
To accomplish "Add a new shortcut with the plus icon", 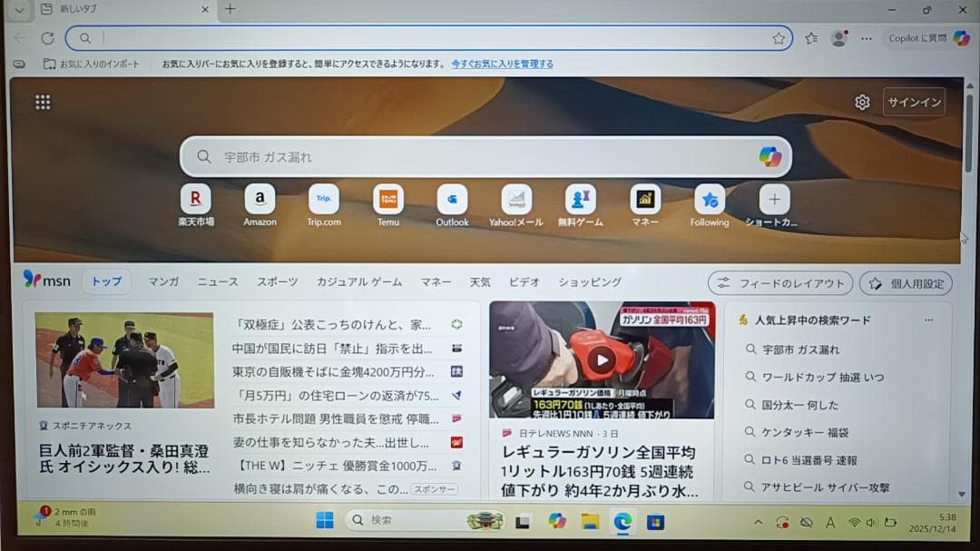I will coord(774,199).
